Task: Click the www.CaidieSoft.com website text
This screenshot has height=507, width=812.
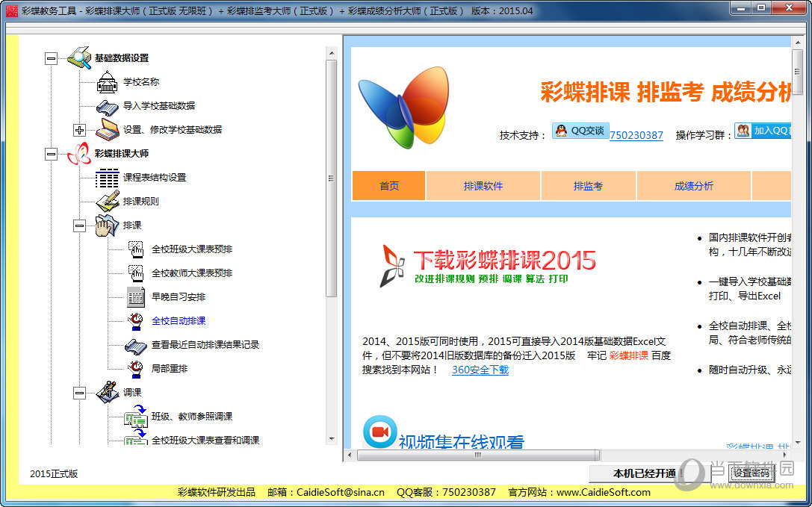Action: coord(604,493)
